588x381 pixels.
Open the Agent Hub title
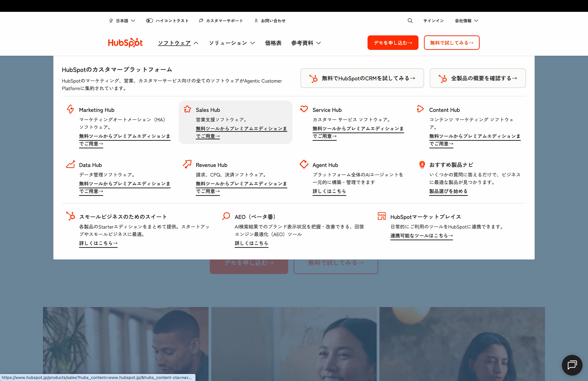[x=325, y=165]
